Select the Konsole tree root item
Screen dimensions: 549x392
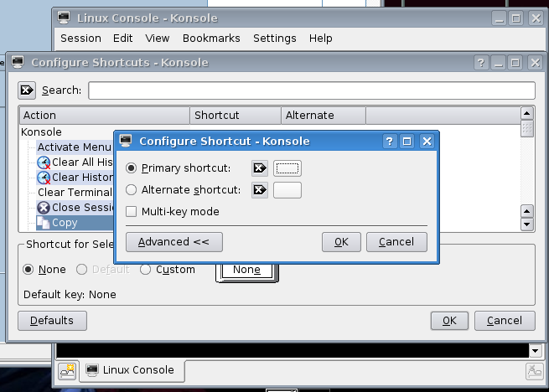coord(41,132)
